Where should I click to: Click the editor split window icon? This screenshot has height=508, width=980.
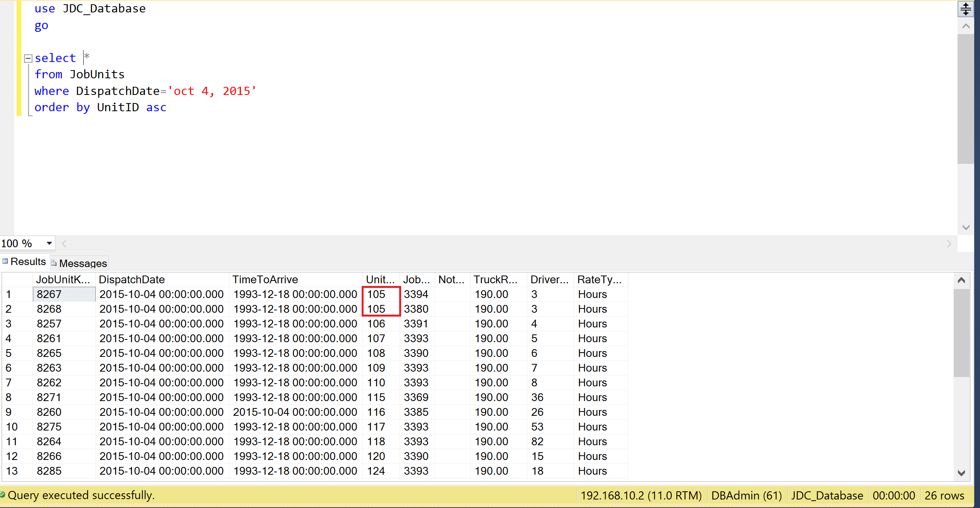tap(966, 9)
